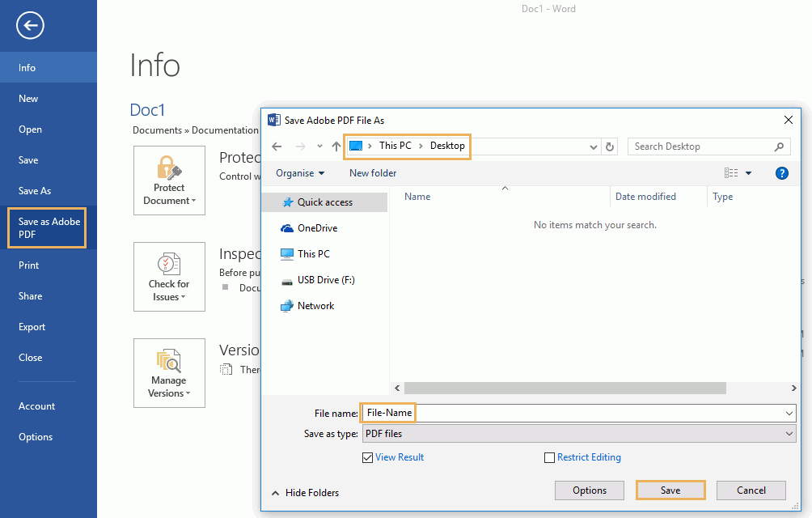This screenshot has height=518, width=812.
Task: Change the view layout icon
Action: (730, 173)
